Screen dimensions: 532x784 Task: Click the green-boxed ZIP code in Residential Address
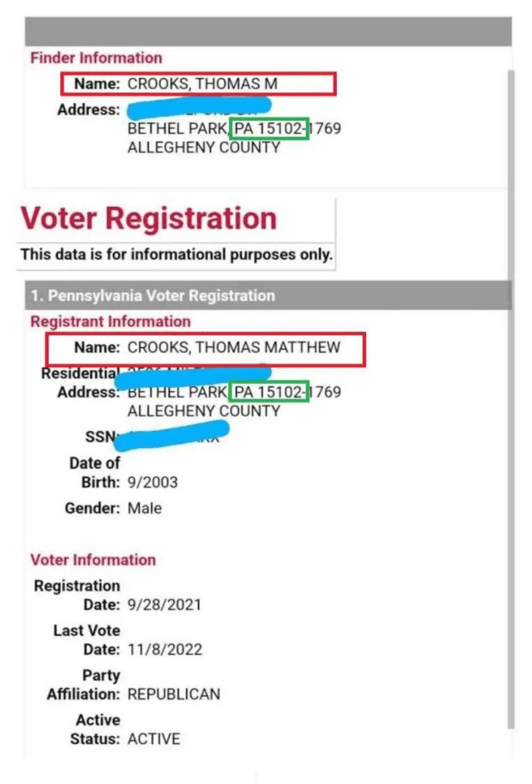269,392
